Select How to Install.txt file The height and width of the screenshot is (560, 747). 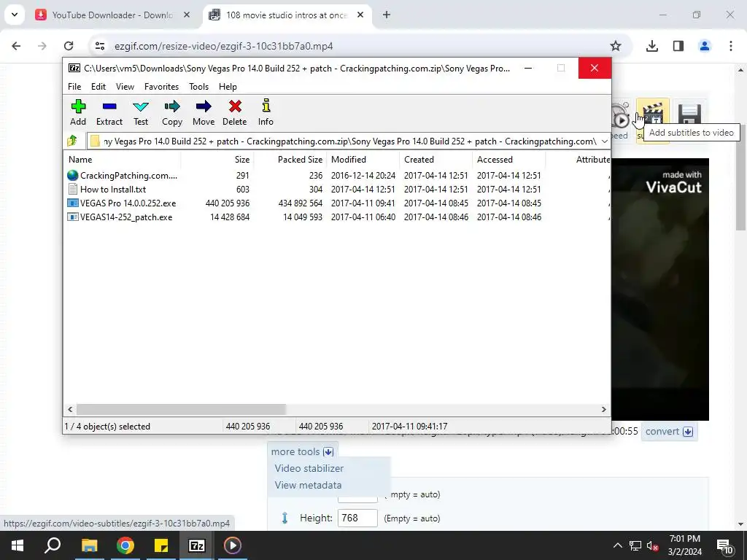(336, 189)
